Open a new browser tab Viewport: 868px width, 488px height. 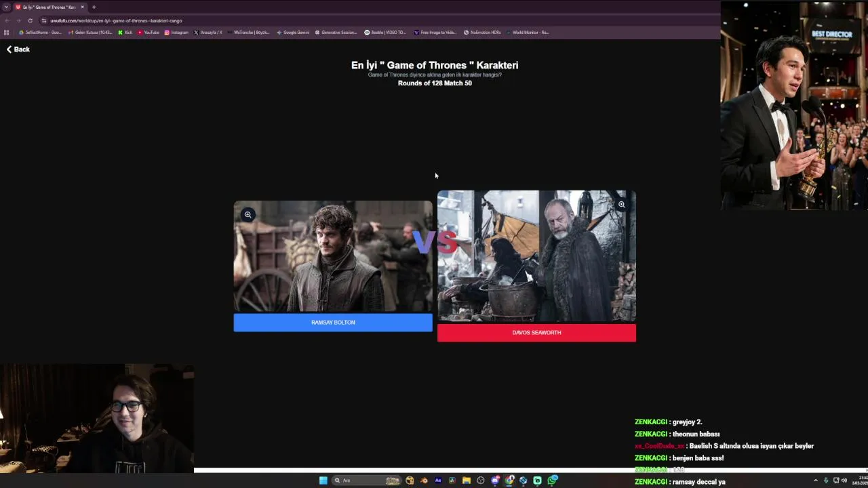pyautogui.click(x=94, y=7)
